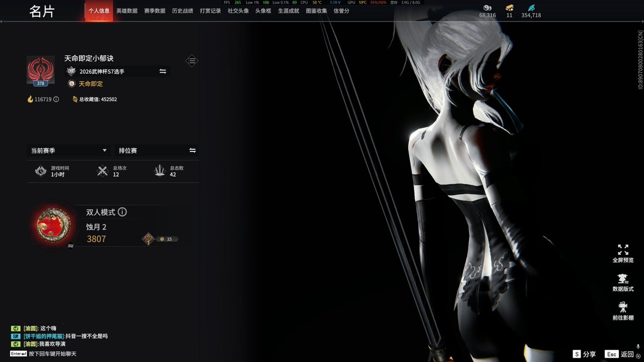644x362 pixels.
Task: Click the rank score 3807
Action: [96, 239]
